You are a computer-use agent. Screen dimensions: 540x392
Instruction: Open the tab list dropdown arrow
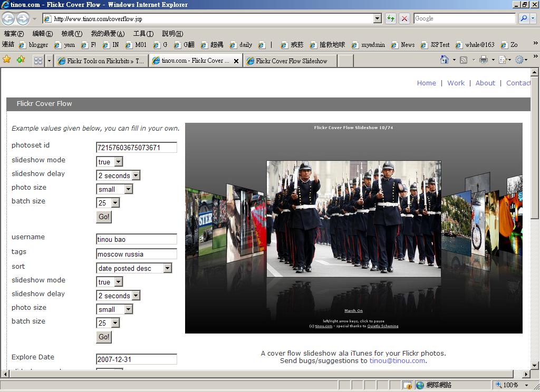[49, 61]
